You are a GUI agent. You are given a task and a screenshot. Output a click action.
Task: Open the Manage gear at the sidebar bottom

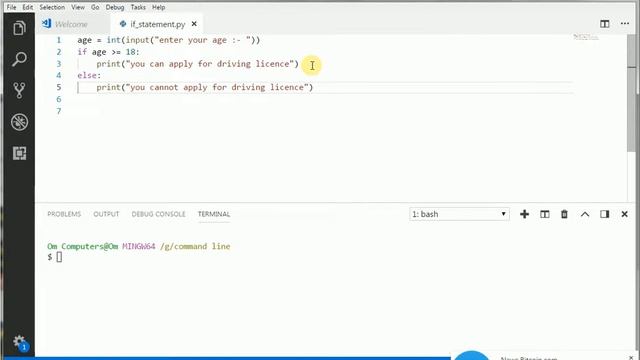pyautogui.click(x=19, y=342)
